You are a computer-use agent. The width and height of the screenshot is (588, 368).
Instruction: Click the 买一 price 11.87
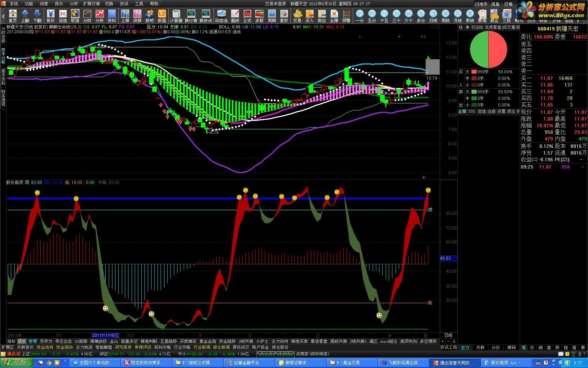point(546,78)
